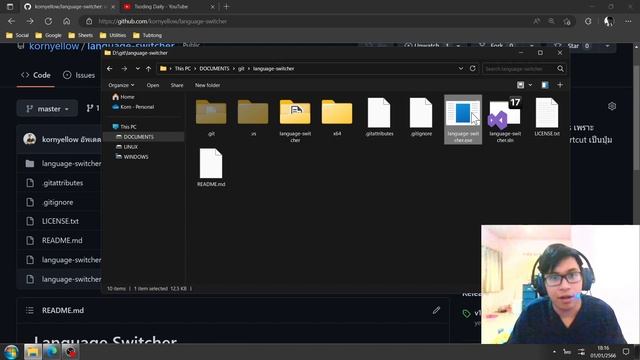Click git in the address breadcrumb
Viewport: 640px width, 360px height.
[x=241, y=69]
